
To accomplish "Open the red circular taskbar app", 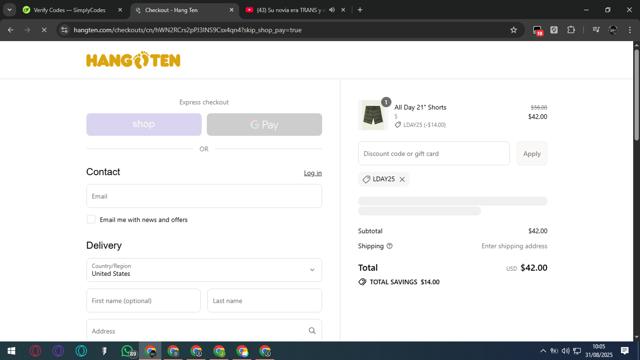I will coord(35,351).
